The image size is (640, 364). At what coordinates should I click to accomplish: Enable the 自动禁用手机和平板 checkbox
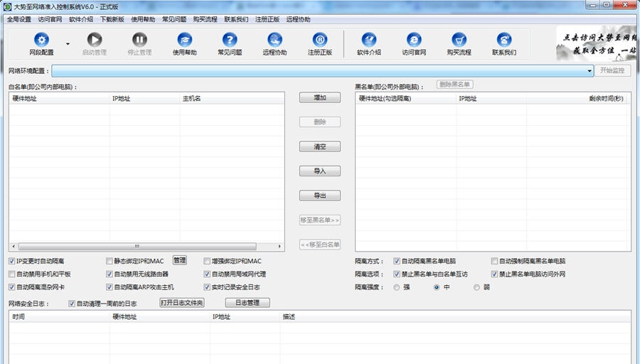12,274
